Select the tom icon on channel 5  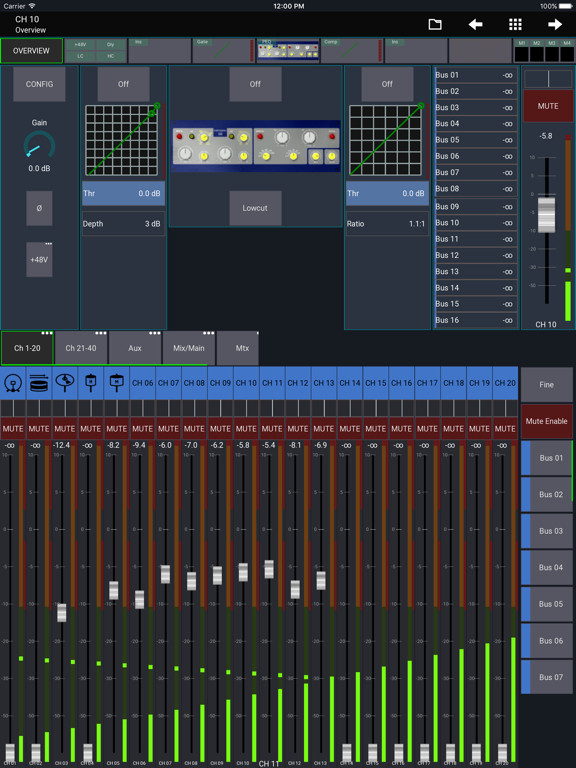pyautogui.click(x=117, y=383)
